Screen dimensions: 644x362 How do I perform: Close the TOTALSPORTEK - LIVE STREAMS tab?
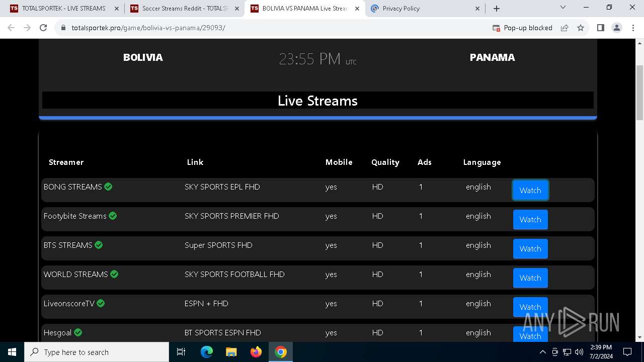[116, 9]
